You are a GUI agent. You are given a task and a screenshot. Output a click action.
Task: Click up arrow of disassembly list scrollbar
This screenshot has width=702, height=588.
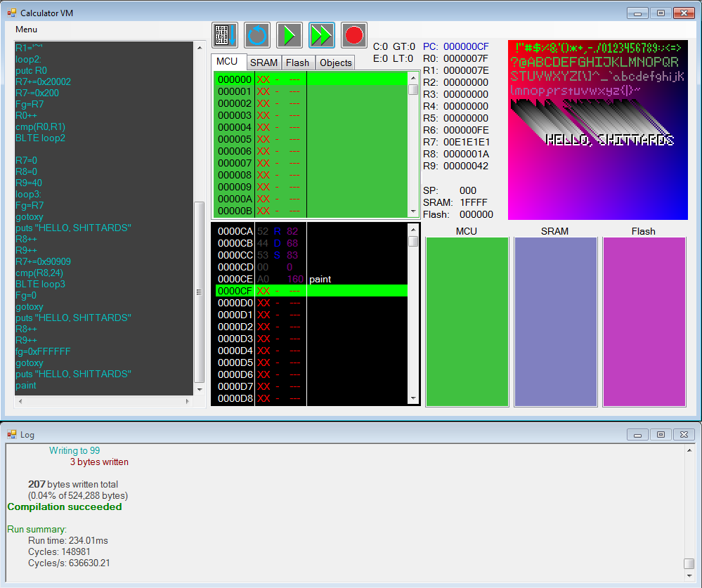click(413, 230)
